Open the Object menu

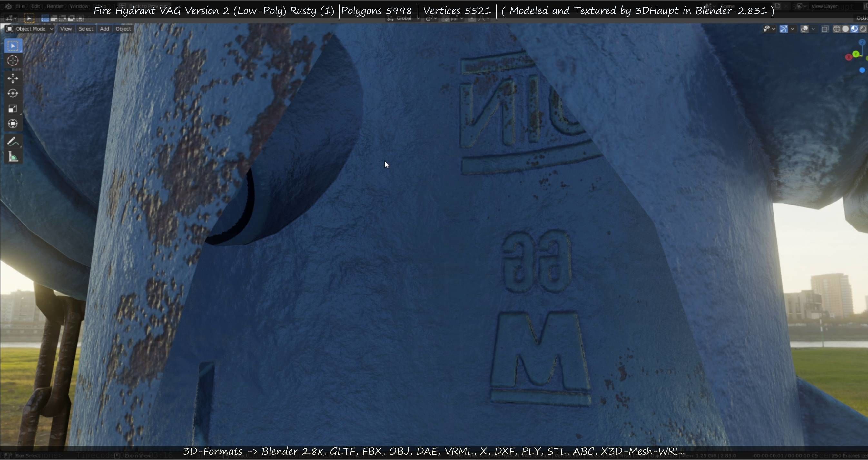click(123, 29)
